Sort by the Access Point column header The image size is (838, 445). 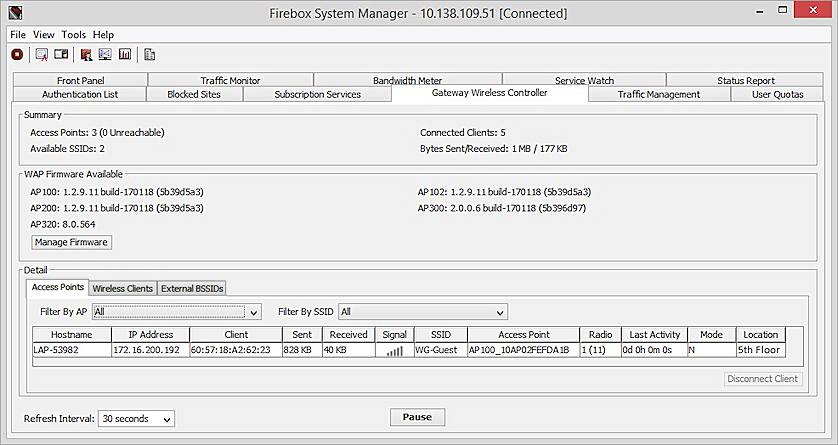tap(524, 335)
